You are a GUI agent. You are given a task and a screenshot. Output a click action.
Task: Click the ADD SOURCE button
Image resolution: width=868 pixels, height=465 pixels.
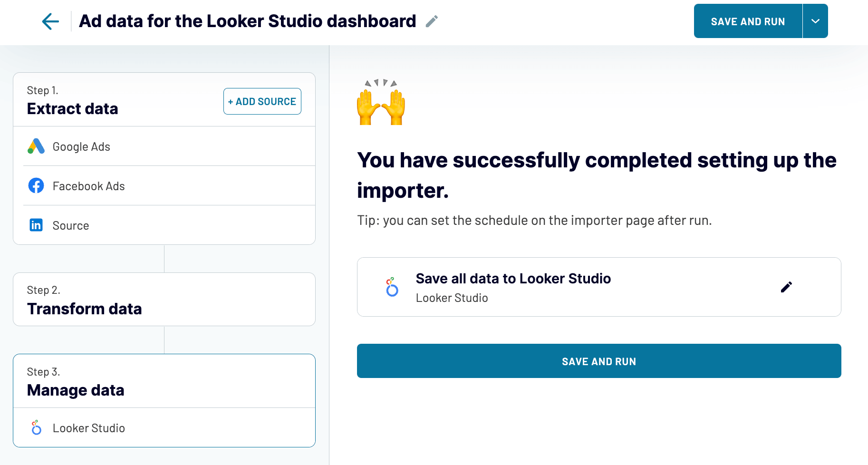click(262, 101)
